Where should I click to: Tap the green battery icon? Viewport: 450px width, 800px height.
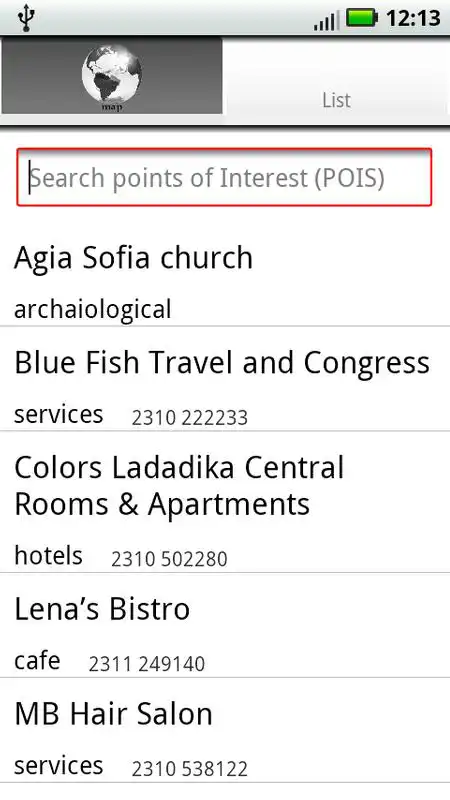tap(362, 18)
